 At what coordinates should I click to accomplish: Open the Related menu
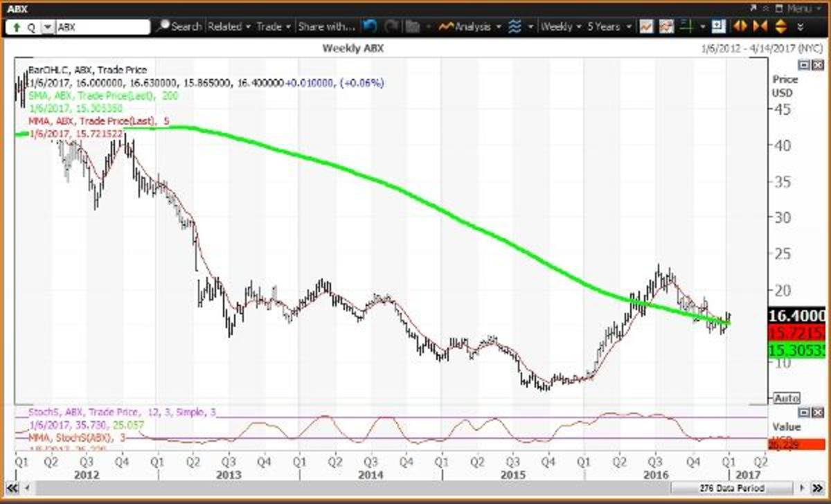point(229,27)
